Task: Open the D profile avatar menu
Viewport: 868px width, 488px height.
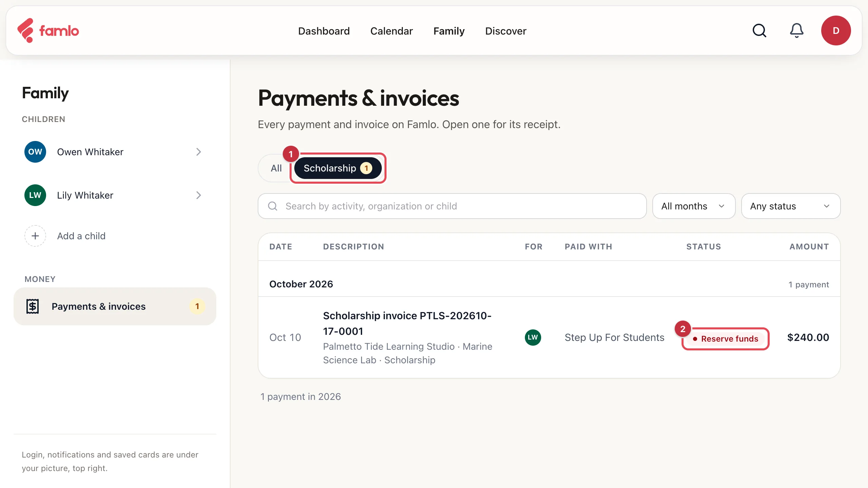Action: [836, 30]
